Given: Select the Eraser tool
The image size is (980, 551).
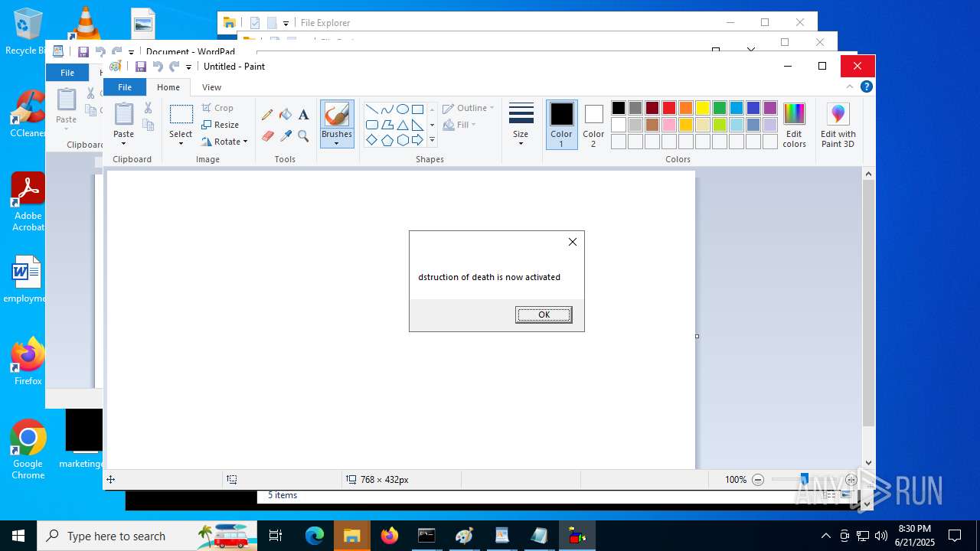Looking at the screenshot, I should point(267,136).
